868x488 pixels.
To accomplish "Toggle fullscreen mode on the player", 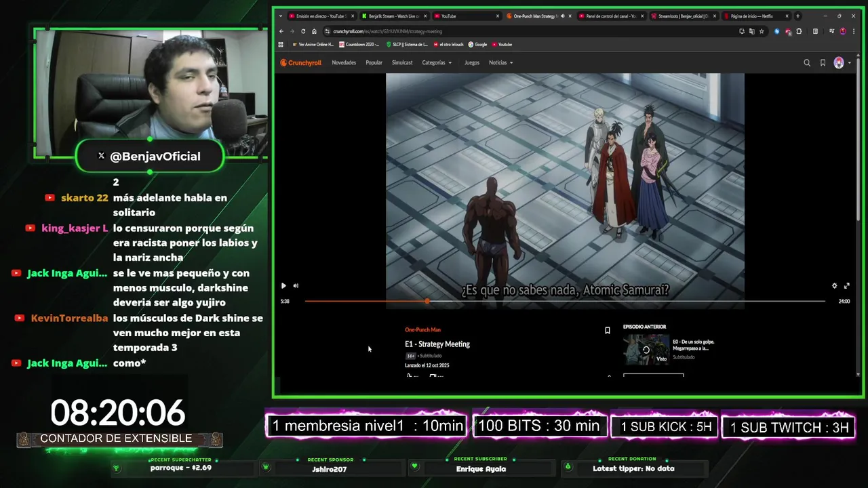I will pos(846,285).
